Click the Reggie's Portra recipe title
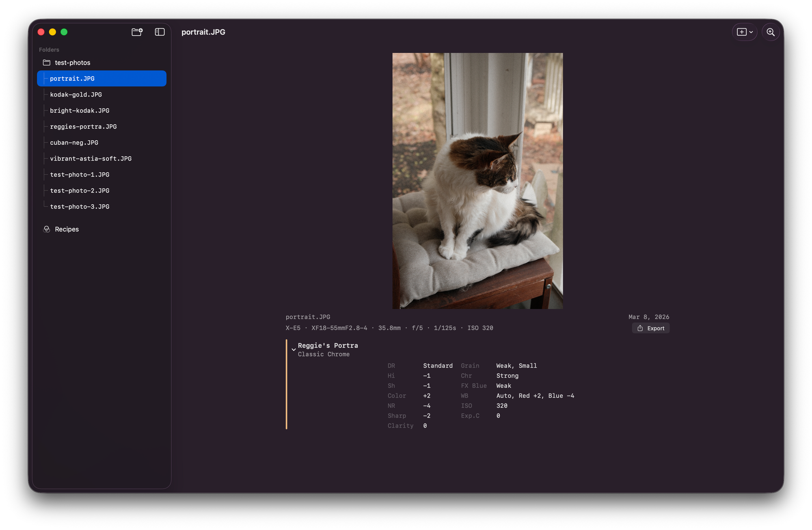 [x=328, y=345]
